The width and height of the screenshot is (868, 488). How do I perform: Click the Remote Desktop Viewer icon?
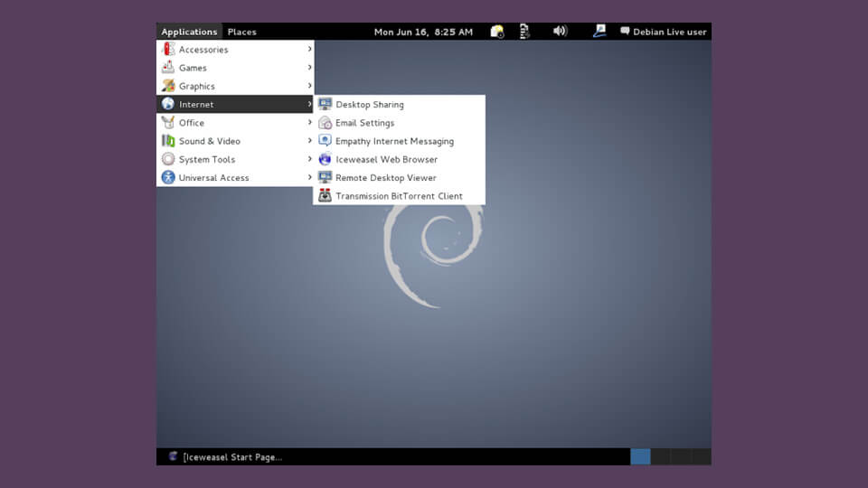[325, 177]
